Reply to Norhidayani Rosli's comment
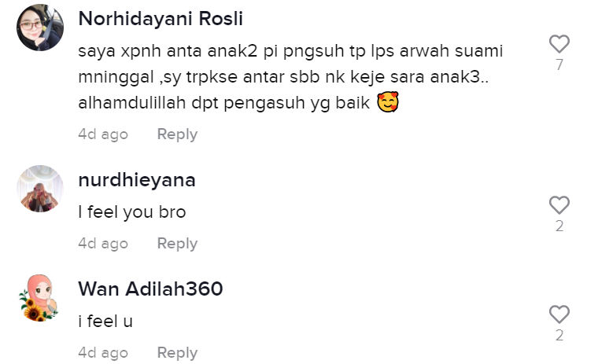This screenshot has height=364, width=598. (x=177, y=134)
